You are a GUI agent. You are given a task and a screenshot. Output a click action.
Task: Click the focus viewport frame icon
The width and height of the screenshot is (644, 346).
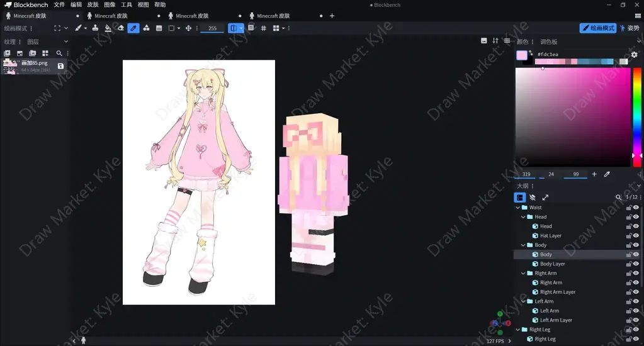pos(57,28)
